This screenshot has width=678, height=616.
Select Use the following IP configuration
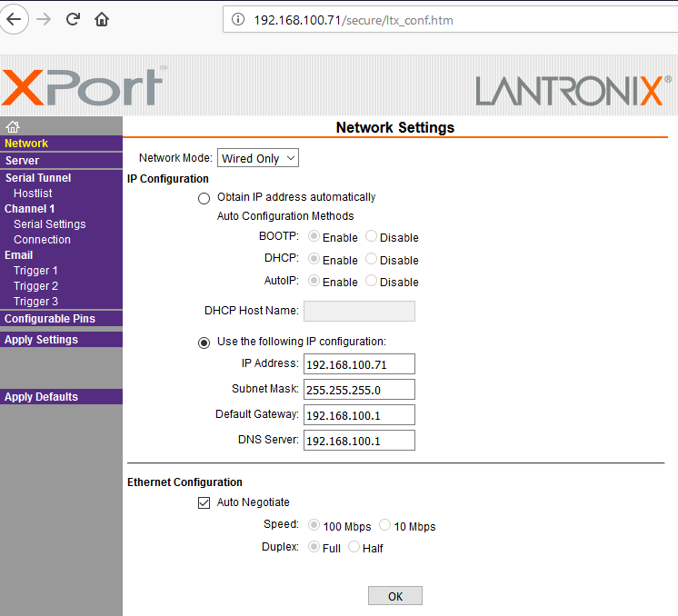click(204, 343)
